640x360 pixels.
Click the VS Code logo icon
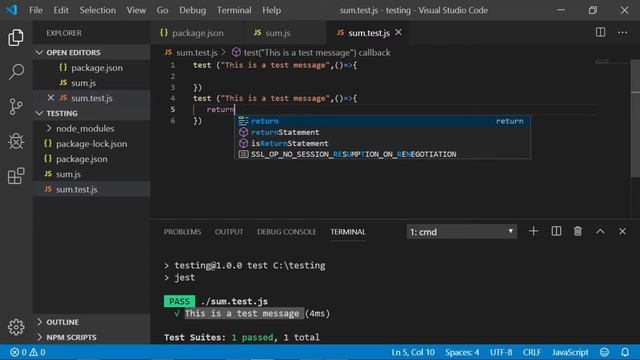click(12, 10)
